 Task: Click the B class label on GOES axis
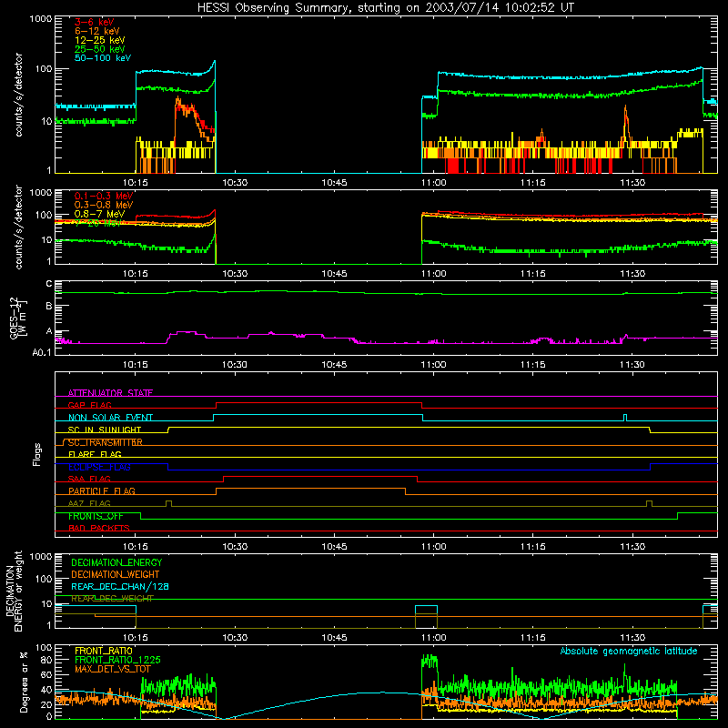point(49,307)
